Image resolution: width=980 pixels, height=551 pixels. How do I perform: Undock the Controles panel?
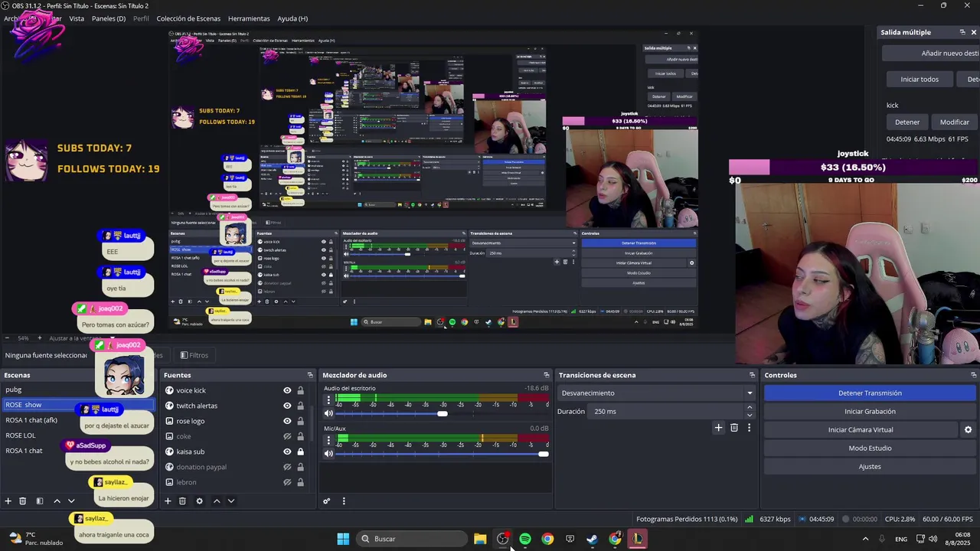pos(974,375)
